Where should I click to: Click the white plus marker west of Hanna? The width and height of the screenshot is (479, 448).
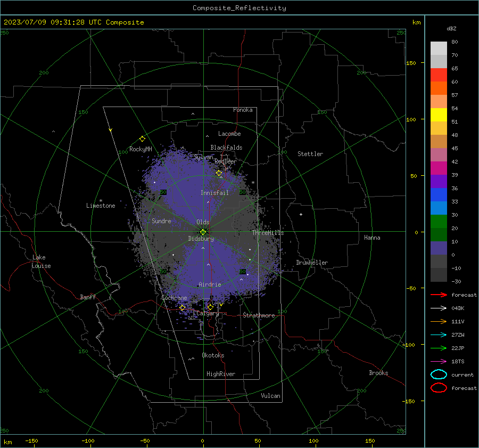pos(301,214)
